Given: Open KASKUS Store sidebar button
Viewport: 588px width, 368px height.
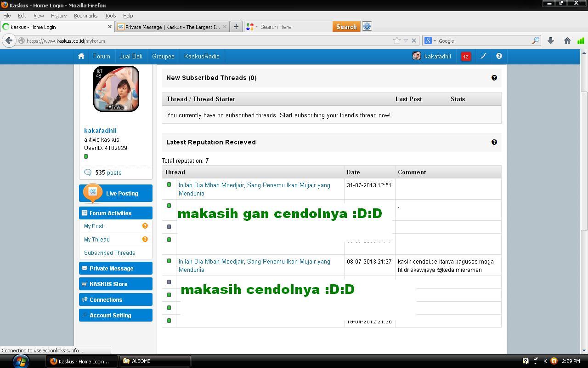Looking at the screenshot, I should pyautogui.click(x=116, y=284).
